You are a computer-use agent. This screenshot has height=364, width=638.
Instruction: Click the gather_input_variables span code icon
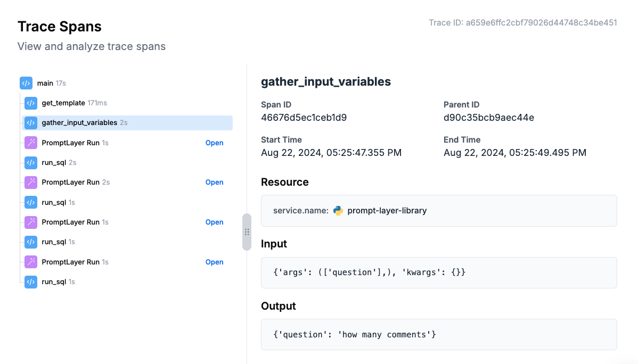pos(31,123)
